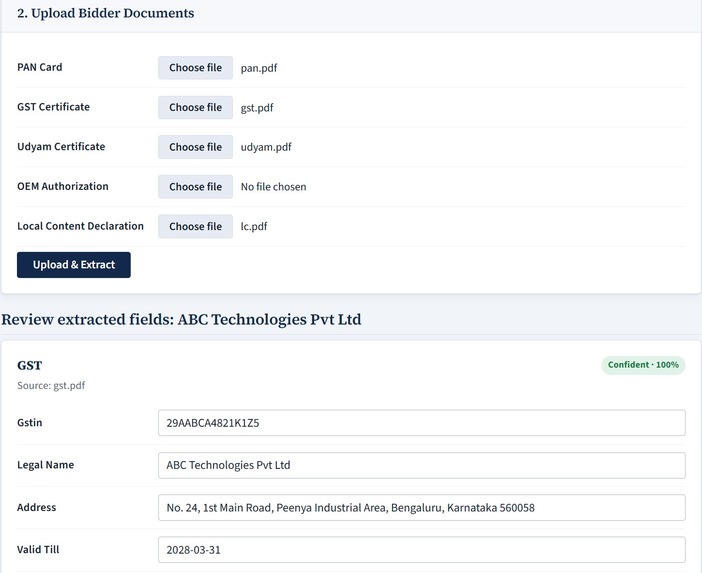
Task: Edit the Legal Name input field
Action: click(x=421, y=465)
